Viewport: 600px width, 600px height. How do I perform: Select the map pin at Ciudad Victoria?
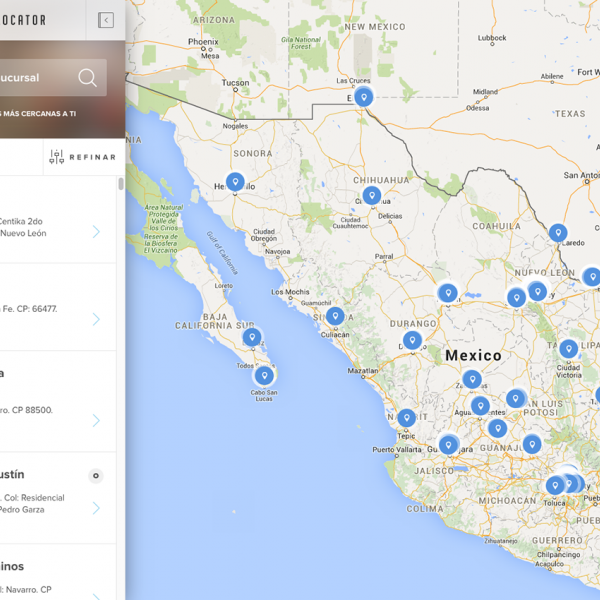coord(569,349)
